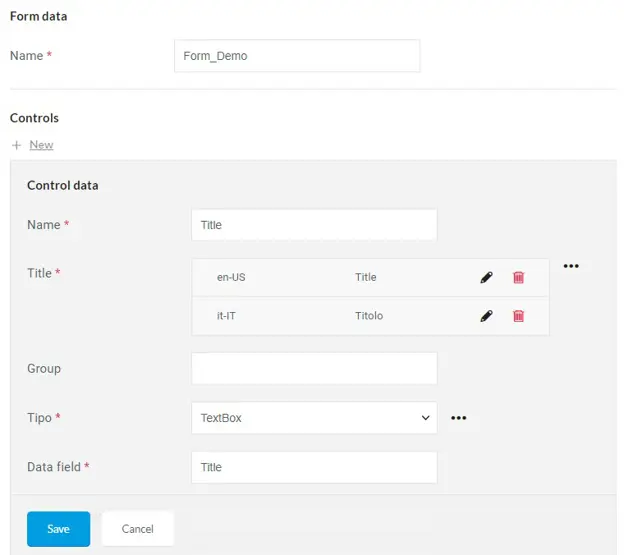Expand the Tipo TextBox dropdown
The image size is (624, 555).
click(x=313, y=418)
